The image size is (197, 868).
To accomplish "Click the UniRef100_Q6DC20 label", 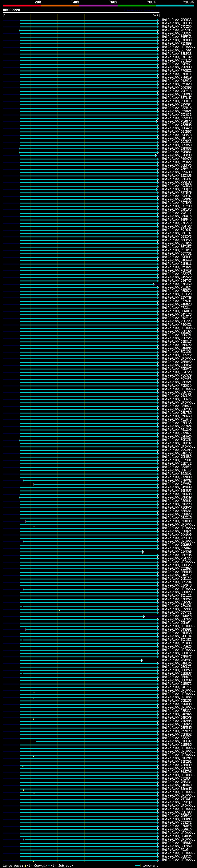I will click(177, 857).
